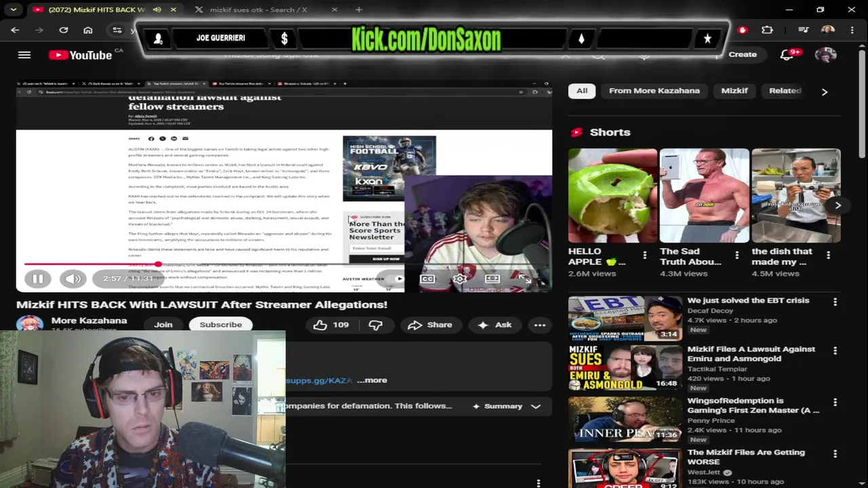
Task: Switch player to theater mode
Action: 492,279
